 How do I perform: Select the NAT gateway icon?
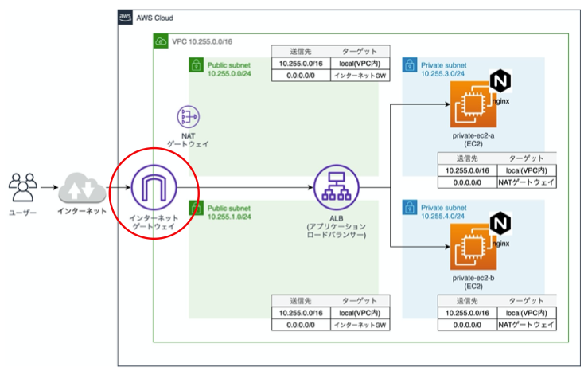[x=189, y=117]
